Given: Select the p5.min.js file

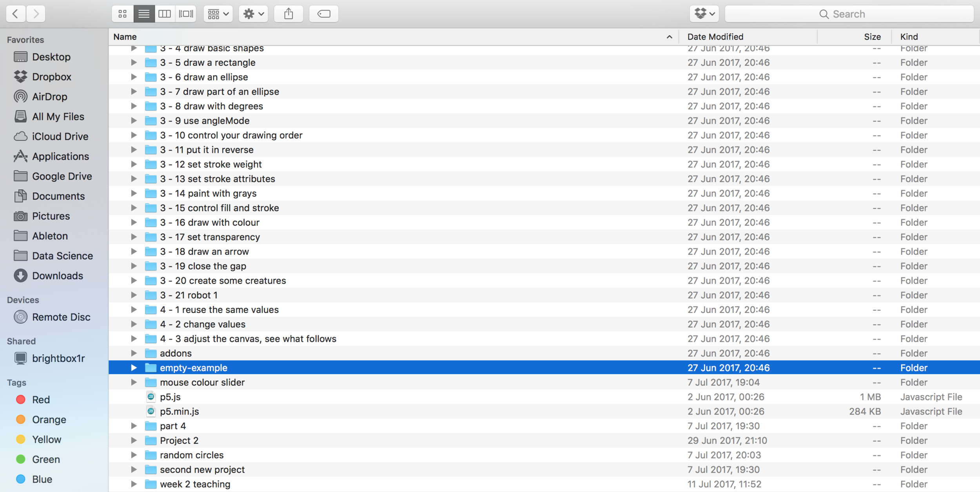Looking at the screenshot, I should [x=179, y=411].
